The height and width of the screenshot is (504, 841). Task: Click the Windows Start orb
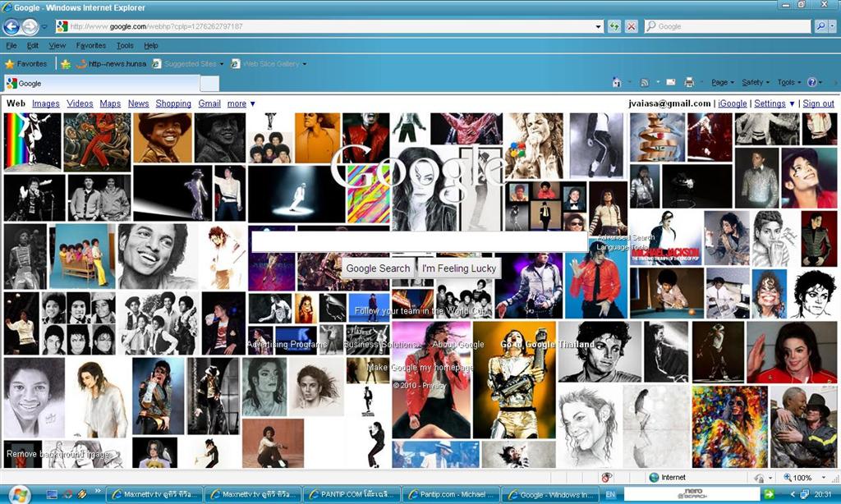click(20, 493)
